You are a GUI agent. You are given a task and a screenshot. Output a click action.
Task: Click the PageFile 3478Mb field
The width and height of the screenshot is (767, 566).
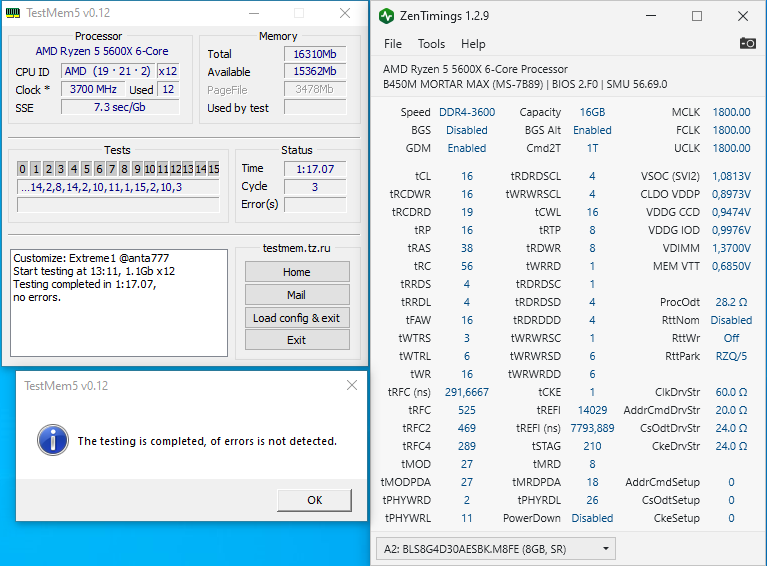point(315,90)
